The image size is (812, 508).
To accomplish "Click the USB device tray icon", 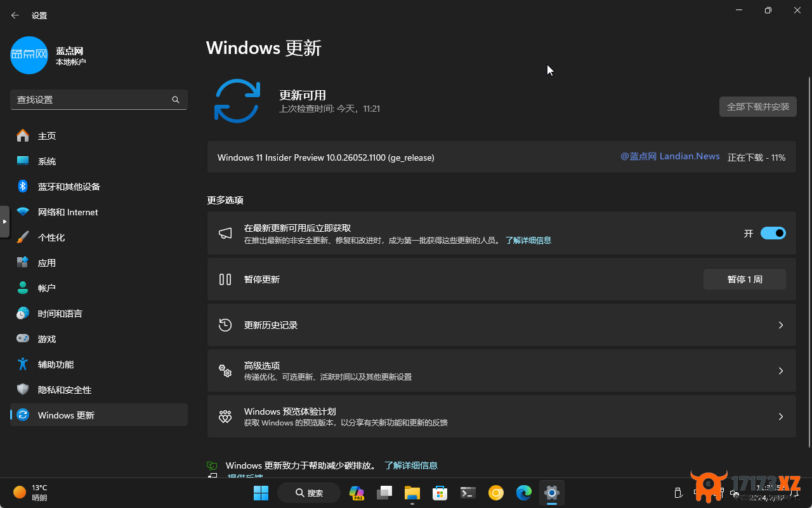I will click(678, 493).
